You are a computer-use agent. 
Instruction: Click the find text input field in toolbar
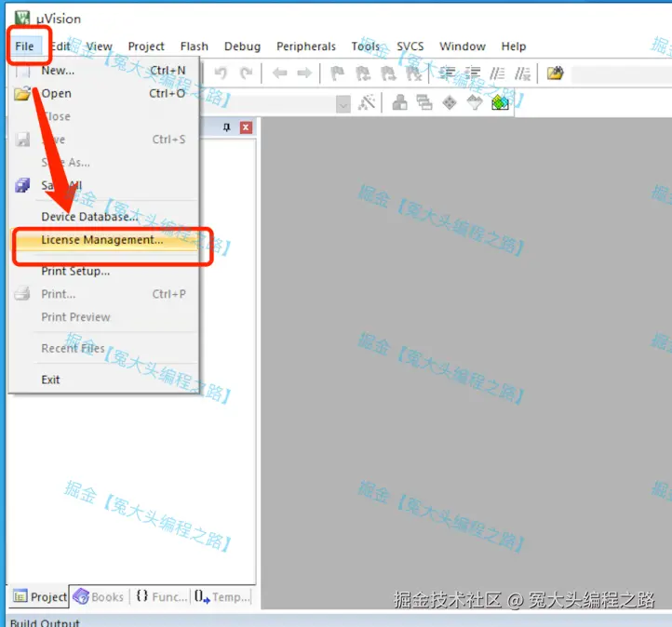point(622,74)
